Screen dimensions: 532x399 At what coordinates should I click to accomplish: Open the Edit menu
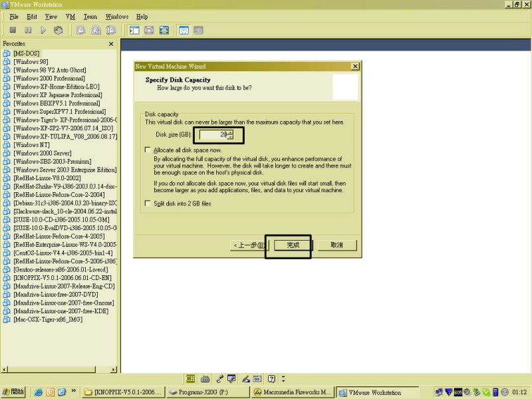pyautogui.click(x=32, y=16)
